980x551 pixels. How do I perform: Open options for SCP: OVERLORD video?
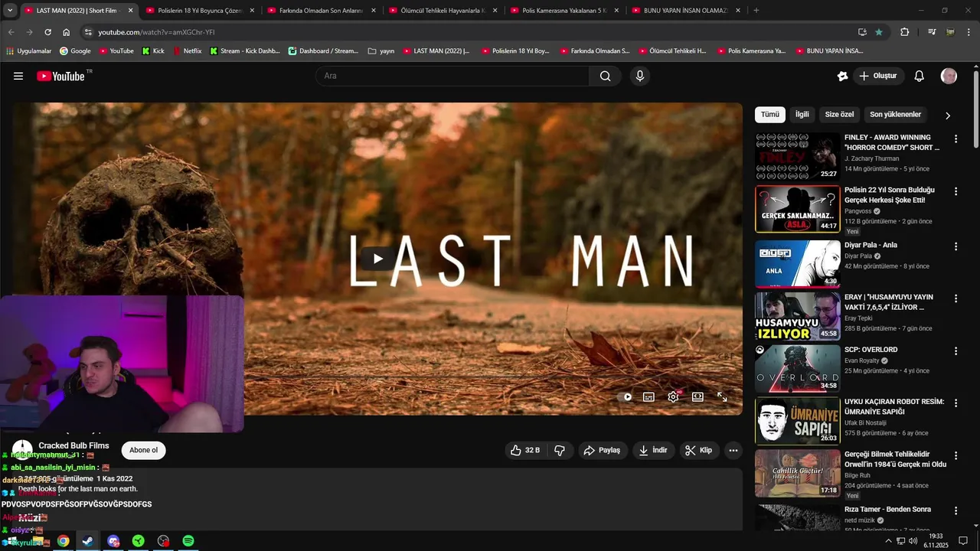(x=955, y=351)
